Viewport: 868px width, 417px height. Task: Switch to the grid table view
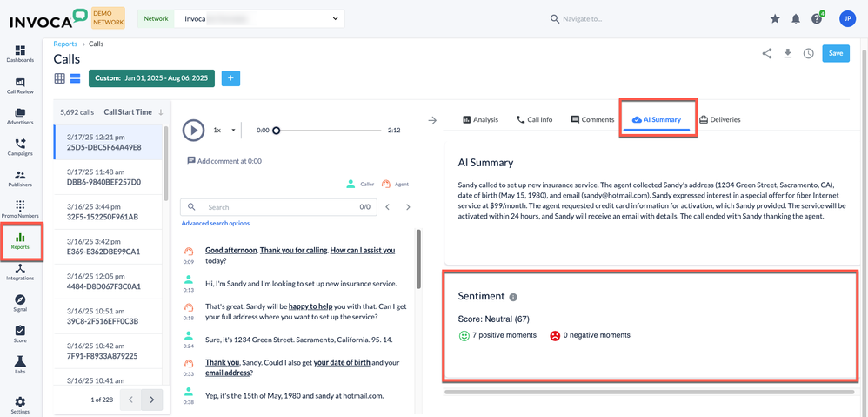[60, 78]
